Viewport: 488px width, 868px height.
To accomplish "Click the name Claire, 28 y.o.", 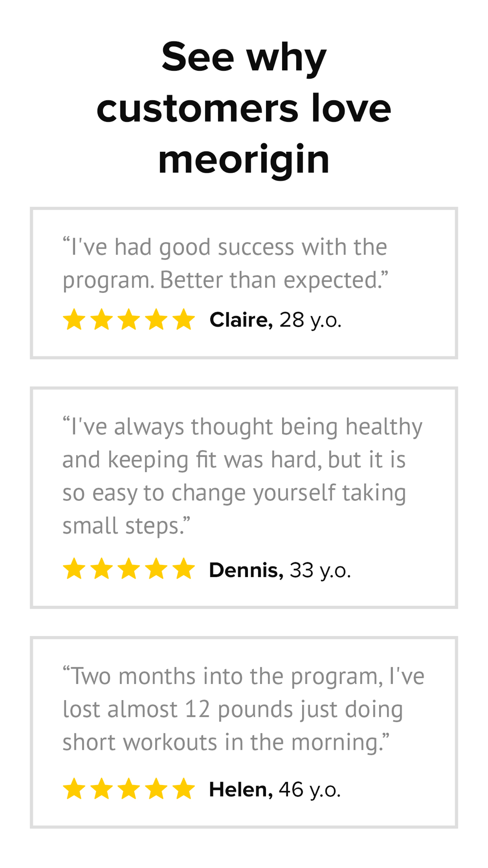I will tap(275, 320).
